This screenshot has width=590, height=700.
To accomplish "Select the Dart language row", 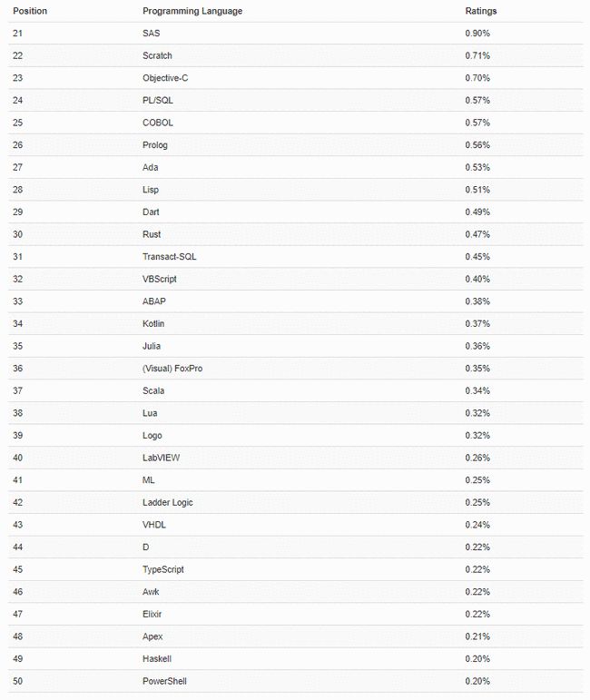I will click(x=295, y=212).
